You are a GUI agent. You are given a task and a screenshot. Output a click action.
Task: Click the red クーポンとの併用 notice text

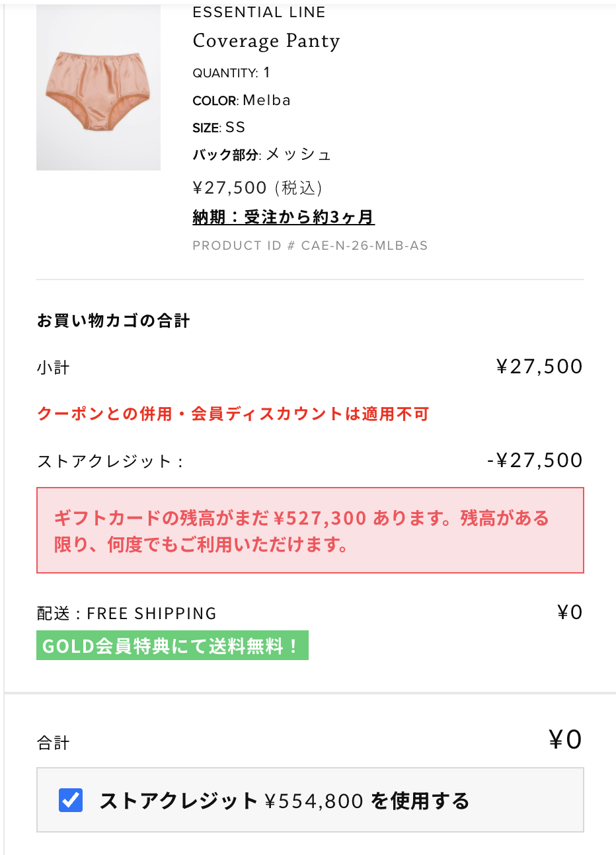233,414
